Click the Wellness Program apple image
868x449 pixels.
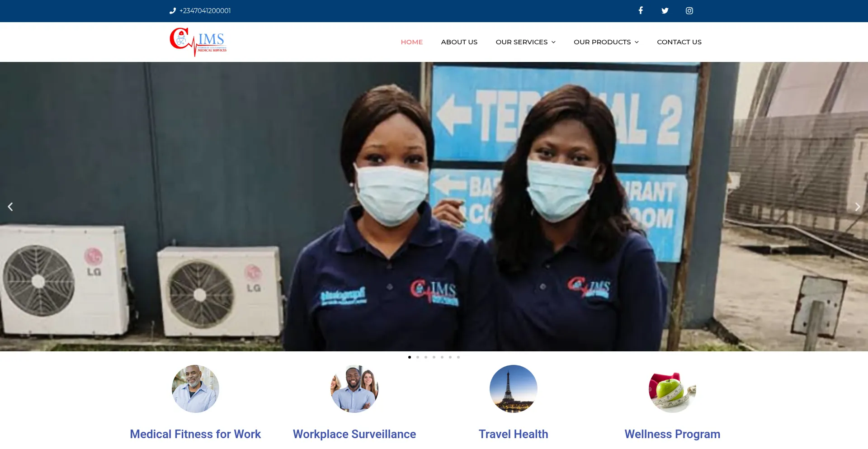(x=672, y=389)
